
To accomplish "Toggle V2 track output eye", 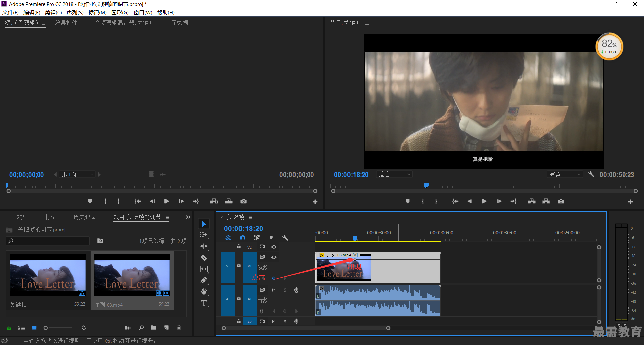I will tap(274, 247).
